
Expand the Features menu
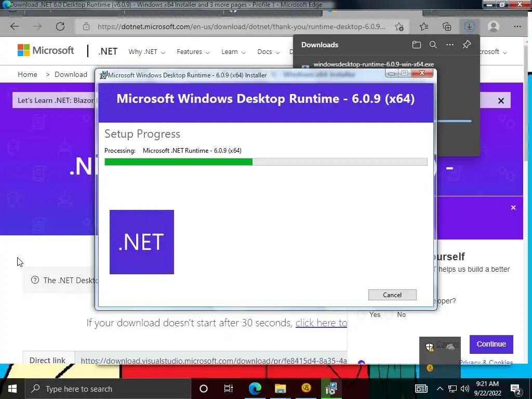[x=193, y=52]
